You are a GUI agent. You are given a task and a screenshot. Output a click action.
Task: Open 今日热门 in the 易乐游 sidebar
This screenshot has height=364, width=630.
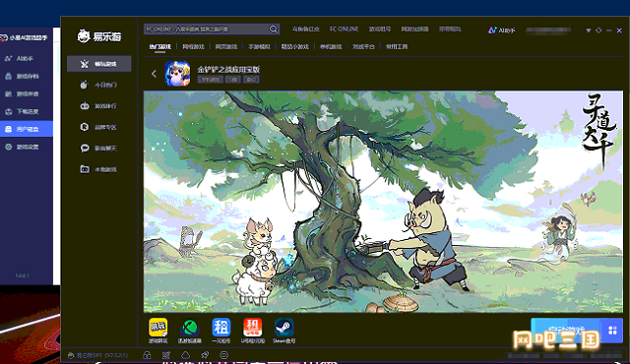coord(98,85)
